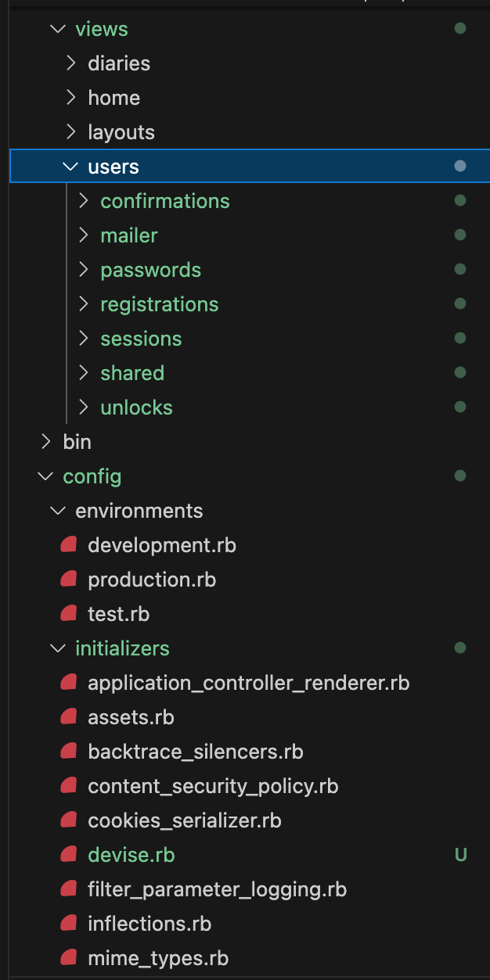Click the modified indicator dot beside views

[460, 28]
